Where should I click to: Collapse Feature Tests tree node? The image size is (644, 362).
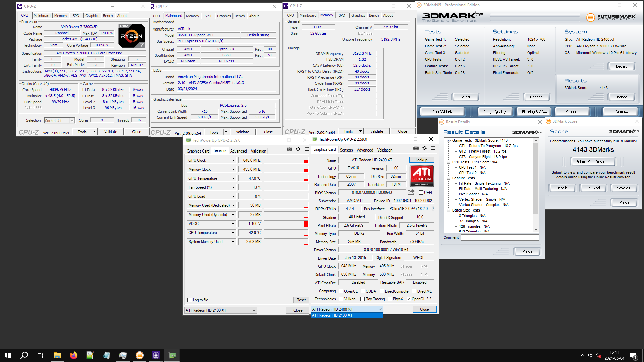(x=448, y=178)
